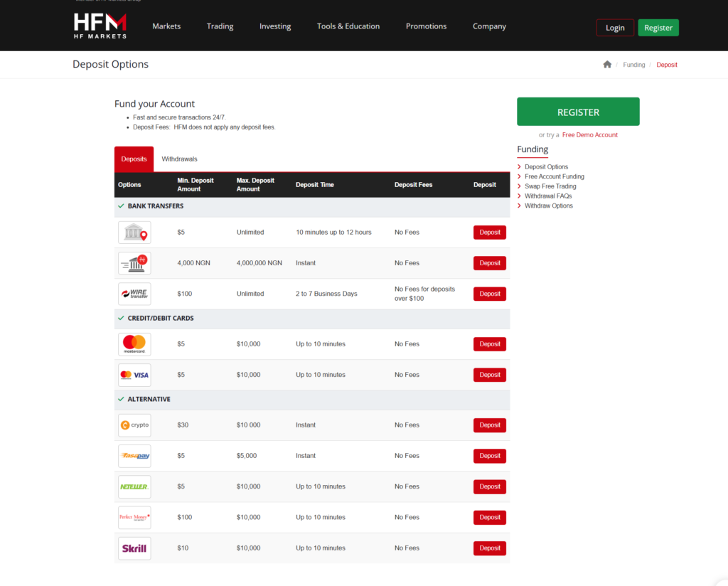Click the home icon in breadcrumb

click(607, 65)
